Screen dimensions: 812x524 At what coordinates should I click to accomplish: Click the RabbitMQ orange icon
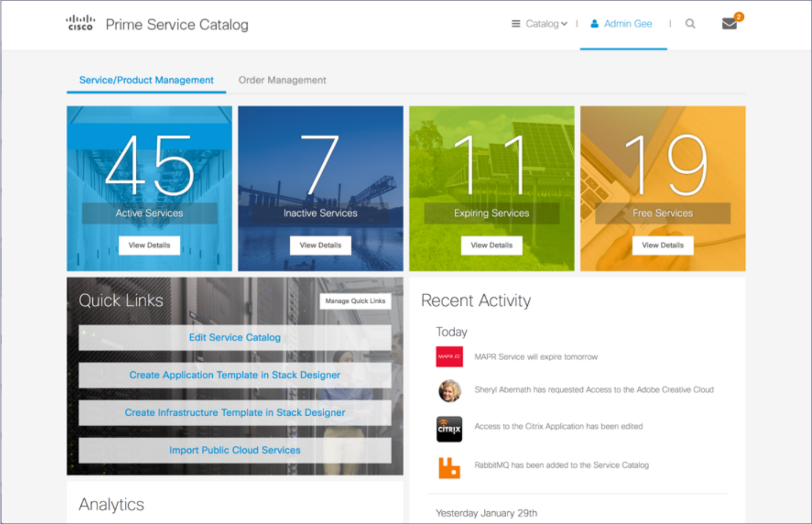coord(449,468)
